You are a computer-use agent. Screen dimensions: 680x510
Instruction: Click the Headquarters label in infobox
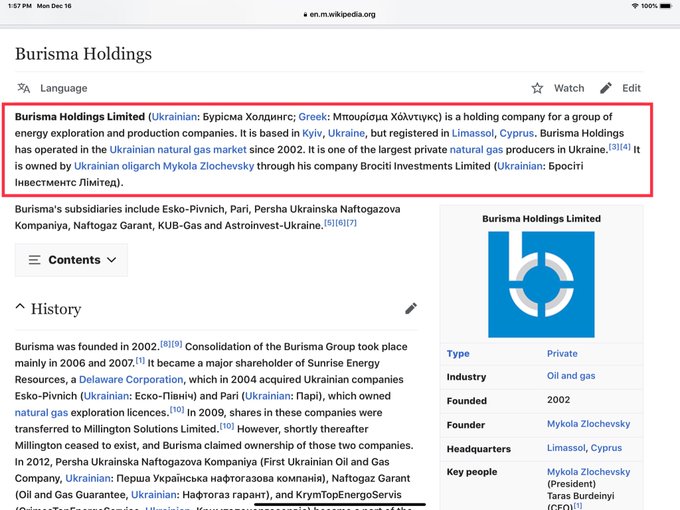coord(479,449)
